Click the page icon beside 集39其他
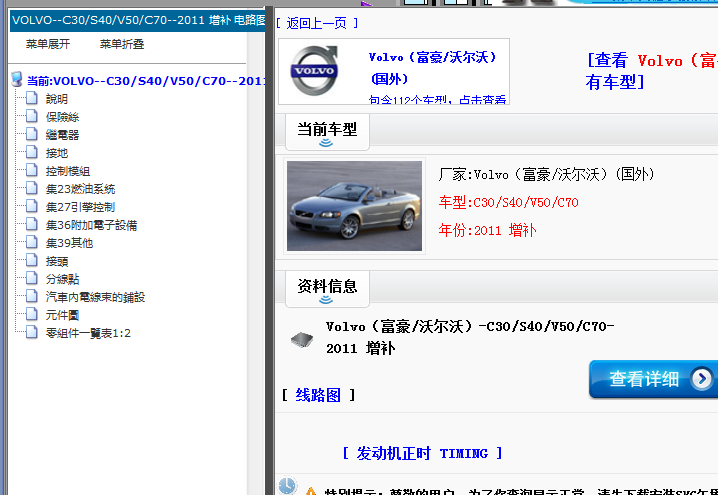The height and width of the screenshot is (495, 718). pyautogui.click(x=32, y=242)
